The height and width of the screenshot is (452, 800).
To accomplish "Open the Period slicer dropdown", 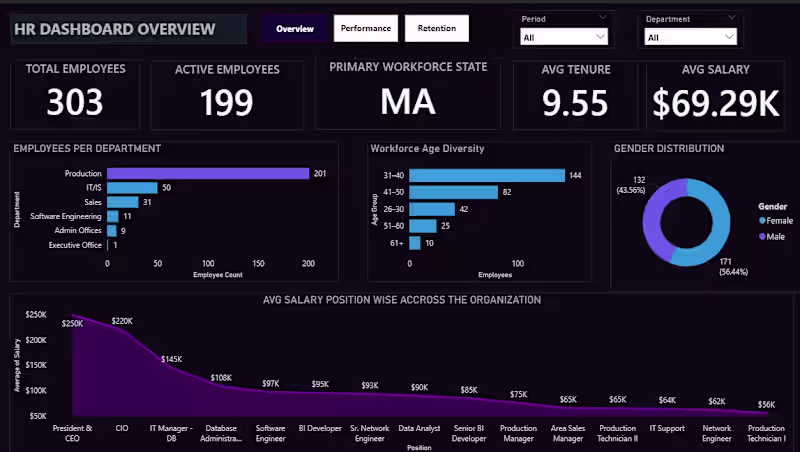I will [564, 37].
